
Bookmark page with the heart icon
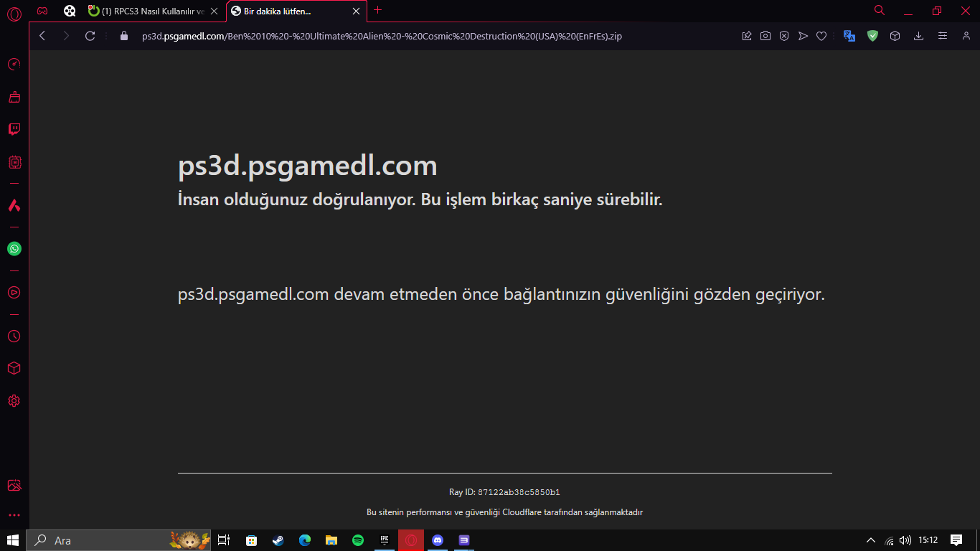click(x=821, y=36)
